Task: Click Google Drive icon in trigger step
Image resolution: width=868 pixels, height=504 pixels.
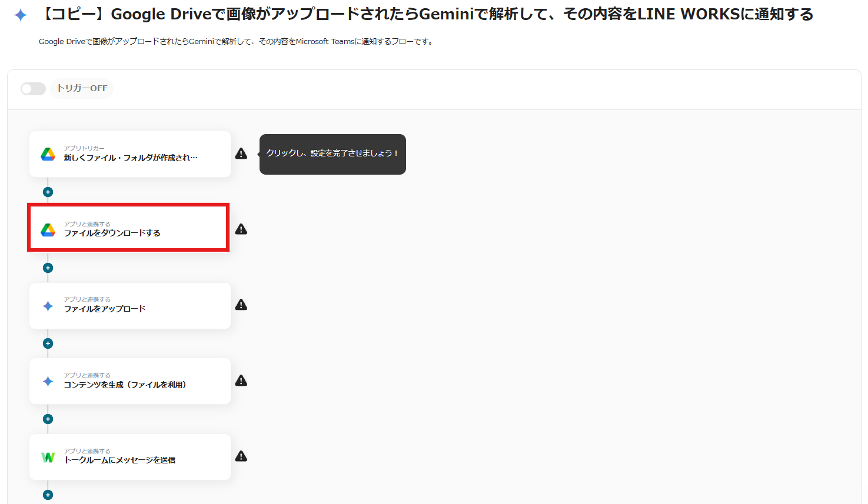Action: click(x=48, y=154)
